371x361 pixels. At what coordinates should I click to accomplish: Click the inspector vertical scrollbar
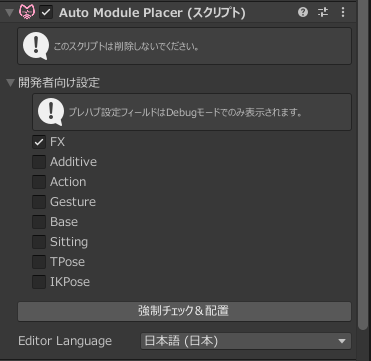[363, 165]
